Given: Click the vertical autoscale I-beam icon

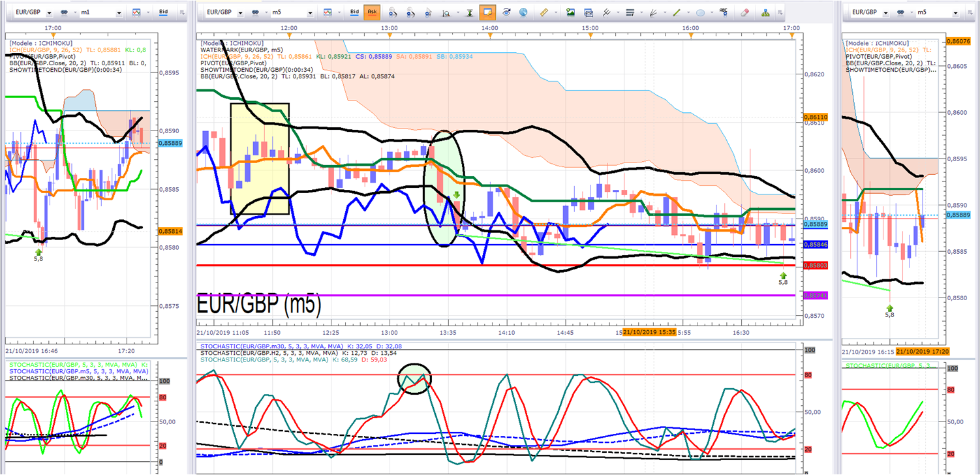Looking at the screenshot, I should (469, 12).
